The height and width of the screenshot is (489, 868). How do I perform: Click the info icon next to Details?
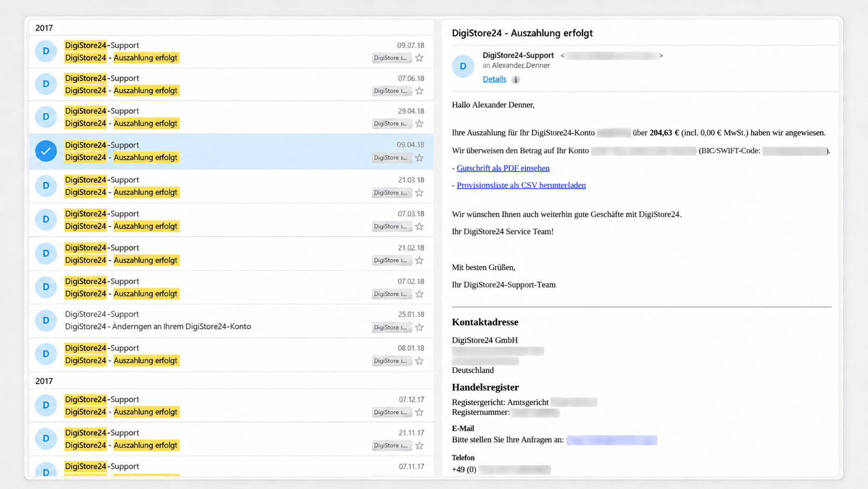click(516, 80)
